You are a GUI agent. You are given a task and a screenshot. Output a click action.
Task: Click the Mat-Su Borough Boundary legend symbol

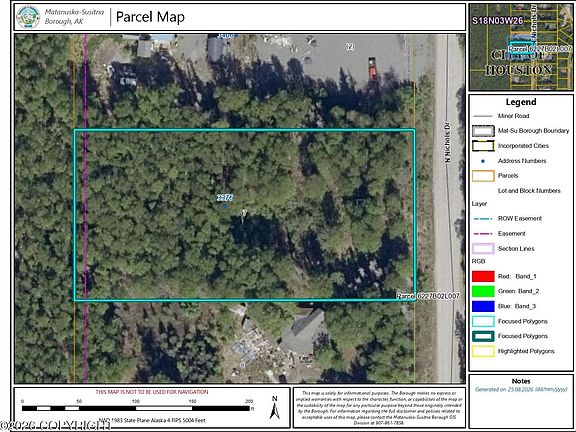(x=483, y=131)
